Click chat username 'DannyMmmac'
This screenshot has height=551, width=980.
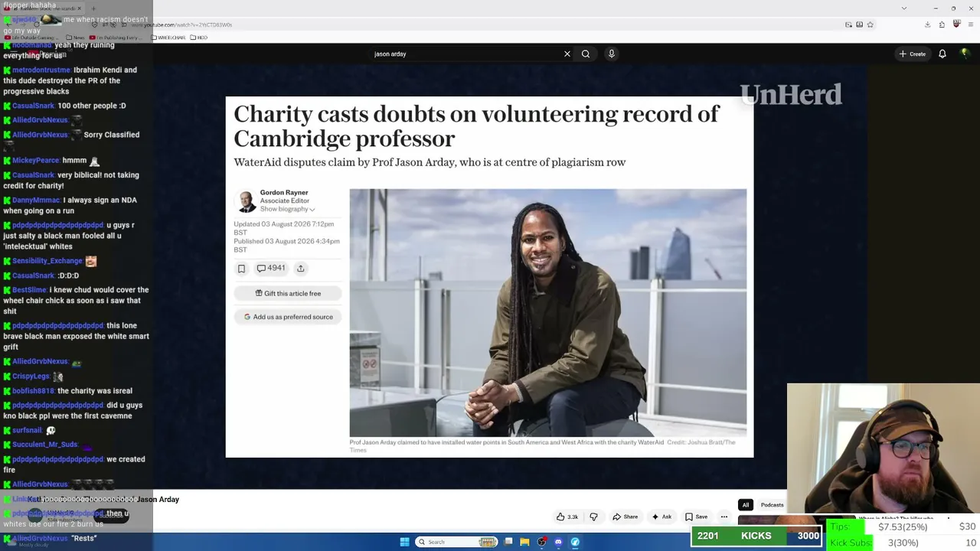pyautogui.click(x=36, y=201)
